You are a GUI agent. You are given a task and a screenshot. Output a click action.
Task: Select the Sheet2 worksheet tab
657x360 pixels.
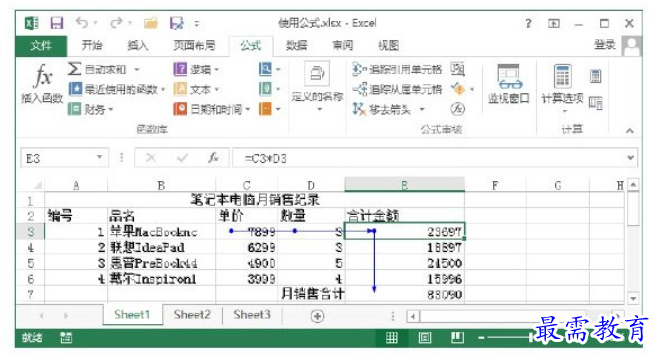click(x=192, y=314)
